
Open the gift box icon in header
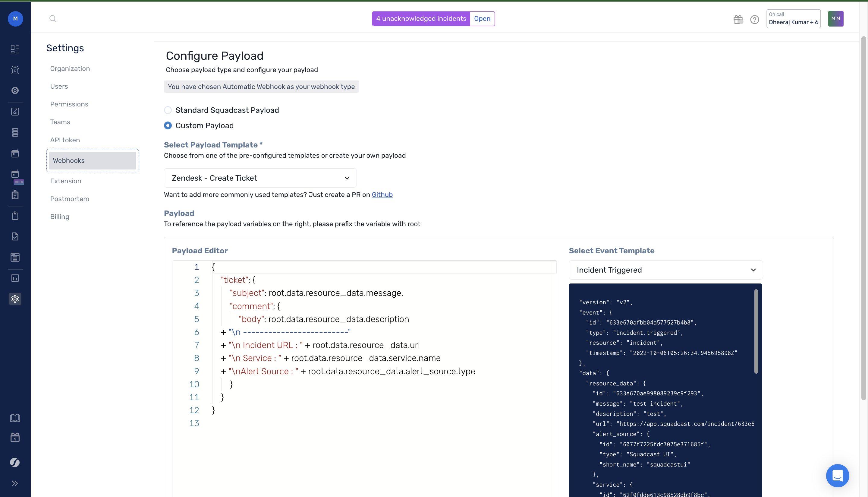point(738,20)
